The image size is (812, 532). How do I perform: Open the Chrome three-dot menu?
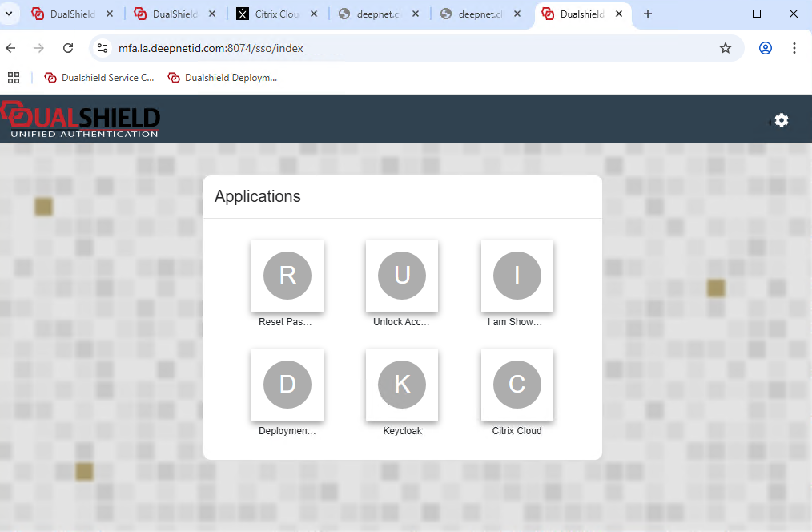[794, 48]
